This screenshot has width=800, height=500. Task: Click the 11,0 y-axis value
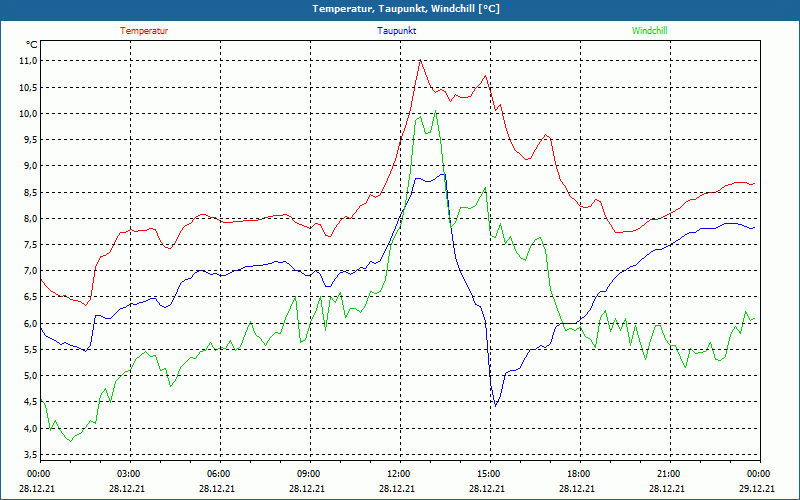(28, 61)
